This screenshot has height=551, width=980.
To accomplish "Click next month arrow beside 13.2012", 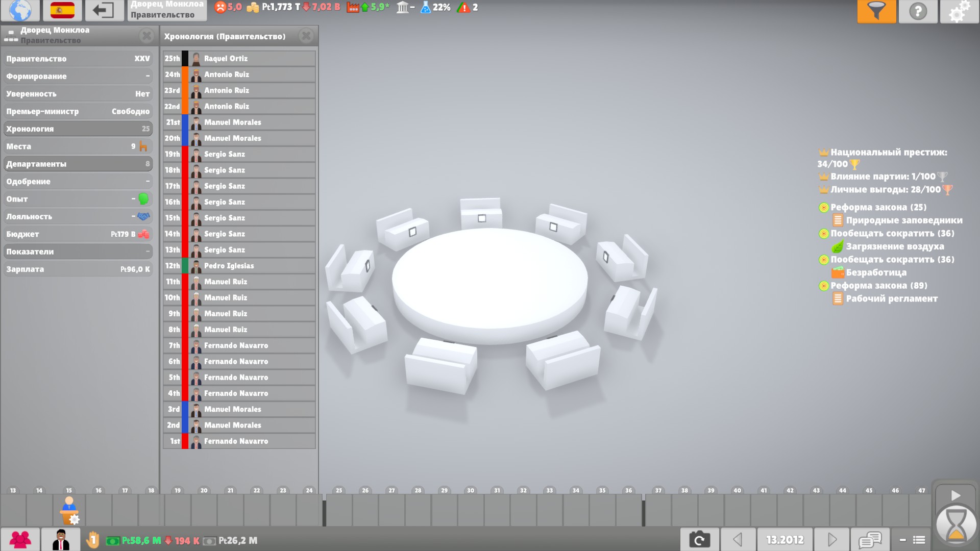I will [832, 539].
